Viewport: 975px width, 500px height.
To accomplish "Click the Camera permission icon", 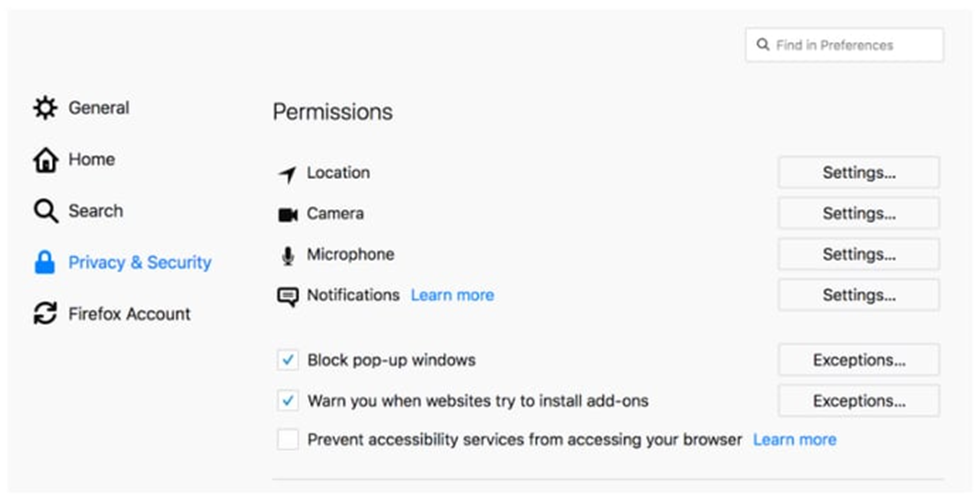I will [x=288, y=214].
